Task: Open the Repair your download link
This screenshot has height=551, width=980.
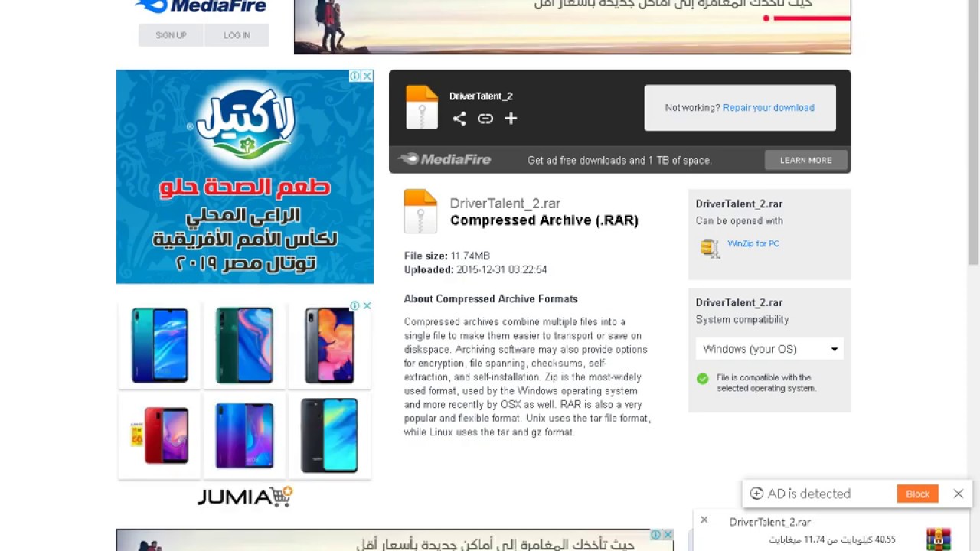Action: click(768, 108)
